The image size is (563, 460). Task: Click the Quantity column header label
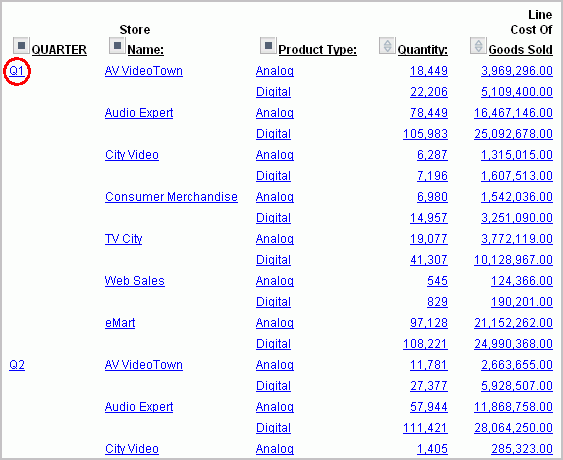coord(423,50)
